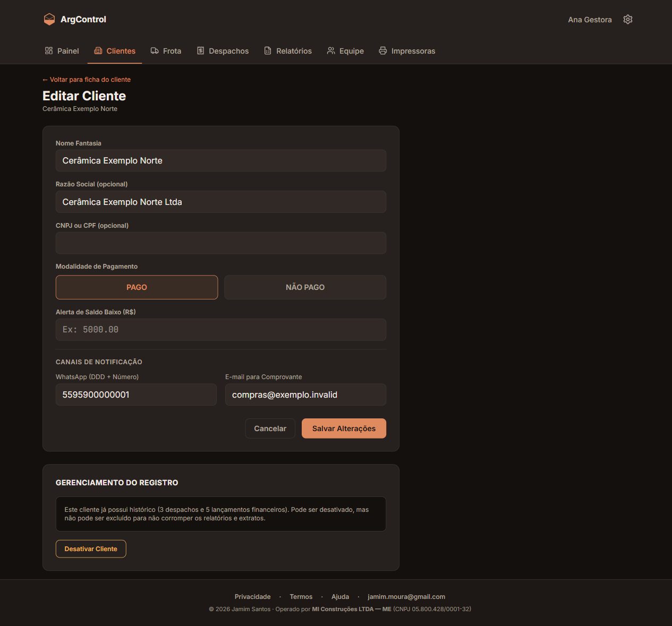Click the client history warning message

click(221, 514)
